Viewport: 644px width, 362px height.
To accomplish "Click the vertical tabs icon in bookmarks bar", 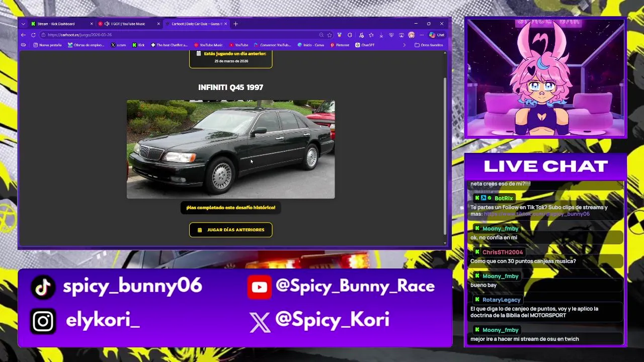I will coord(23,45).
